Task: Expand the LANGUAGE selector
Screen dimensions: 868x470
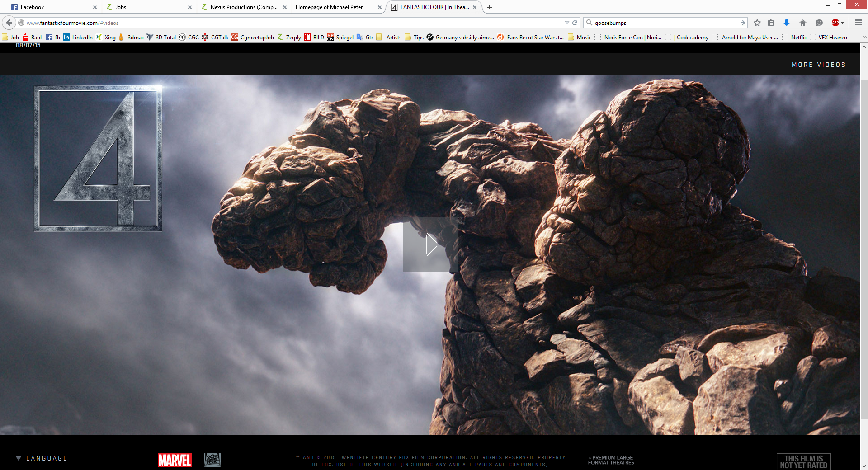Action: click(42, 458)
